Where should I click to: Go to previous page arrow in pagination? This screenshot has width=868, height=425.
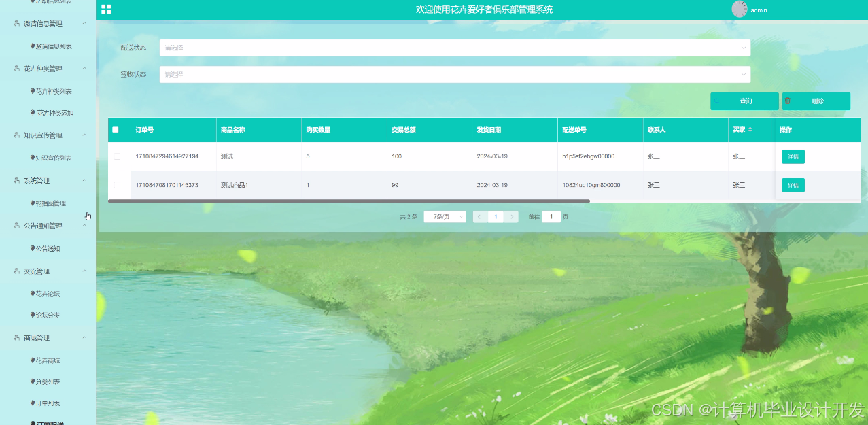coord(479,217)
